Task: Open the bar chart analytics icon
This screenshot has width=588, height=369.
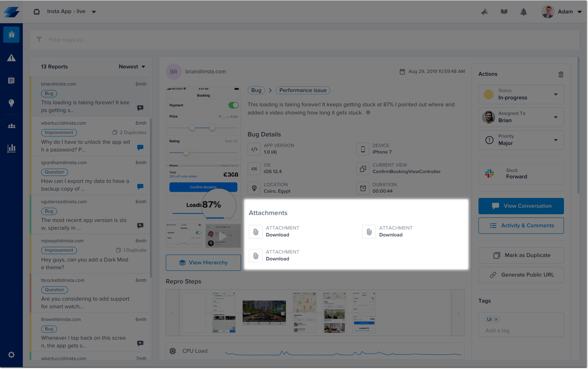Action: 11,148
